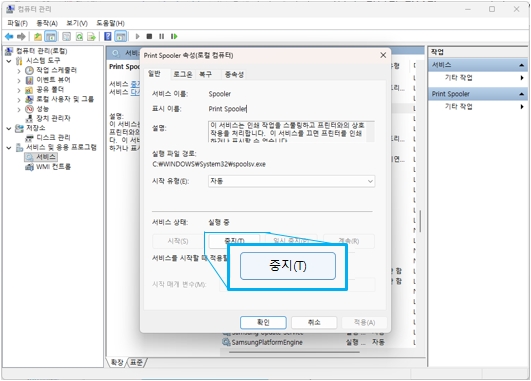This screenshot has width=531, height=381.
Task: Toggle Show/Hide Console Tree icon
Action: coord(51,36)
